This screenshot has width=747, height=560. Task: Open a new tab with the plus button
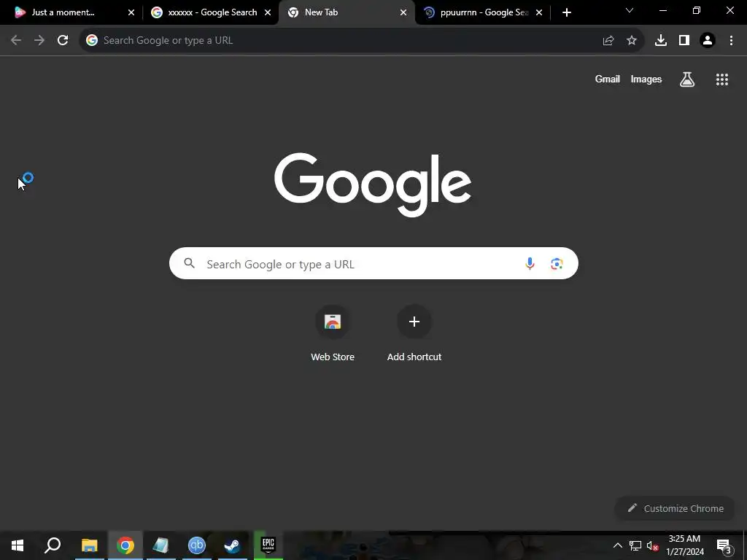566,12
